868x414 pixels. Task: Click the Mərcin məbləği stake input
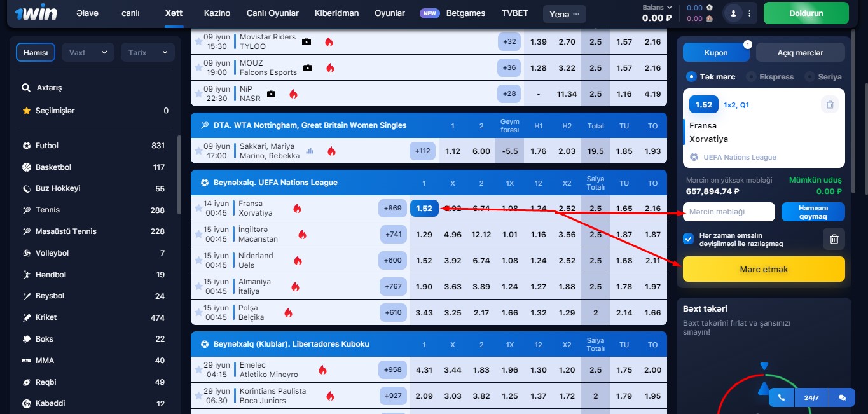(x=729, y=212)
